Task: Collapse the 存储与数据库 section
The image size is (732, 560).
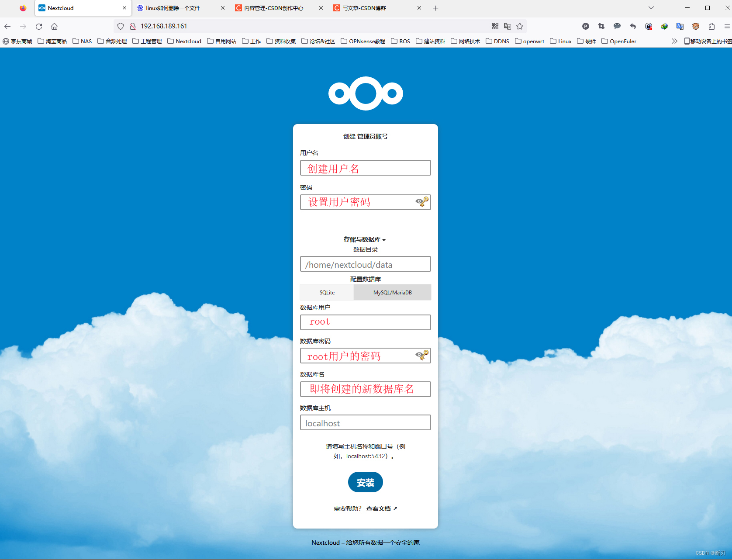Action: [x=365, y=239]
